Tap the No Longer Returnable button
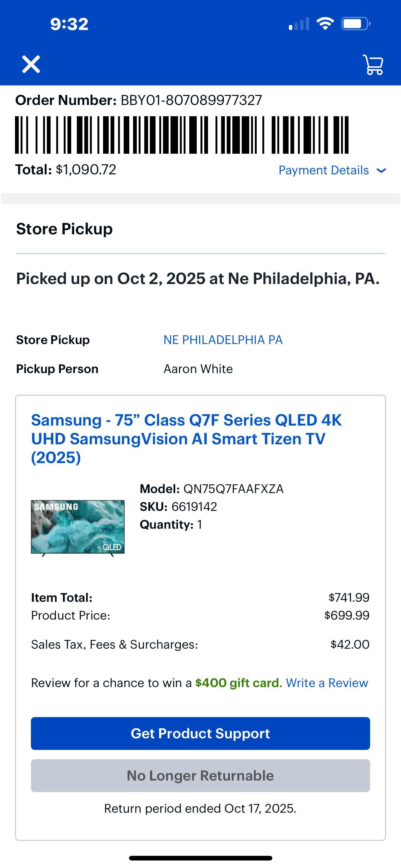 (200, 775)
